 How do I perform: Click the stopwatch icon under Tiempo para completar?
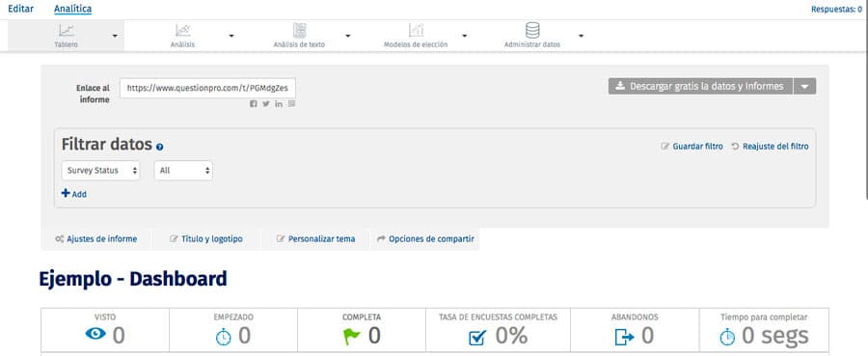click(727, 336)
